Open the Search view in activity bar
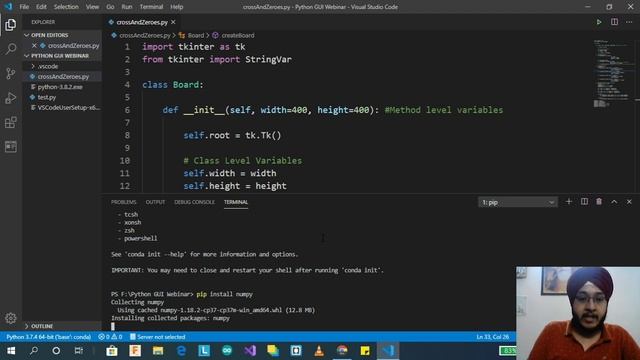Image resolution: width=640 pixels, height=360 pixels. [11, 49]
